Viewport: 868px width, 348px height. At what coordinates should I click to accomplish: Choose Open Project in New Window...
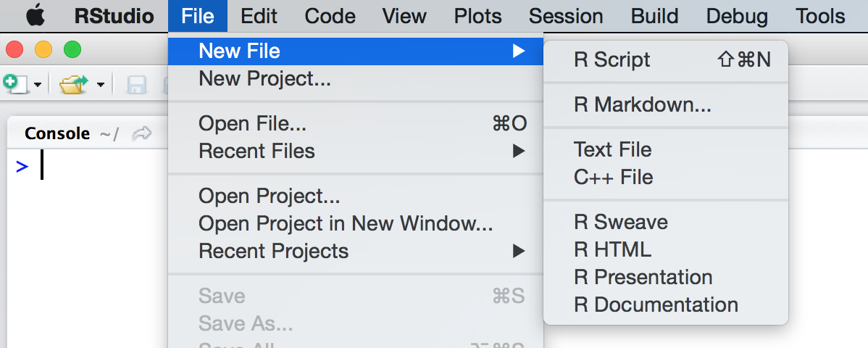pos(346,223)
